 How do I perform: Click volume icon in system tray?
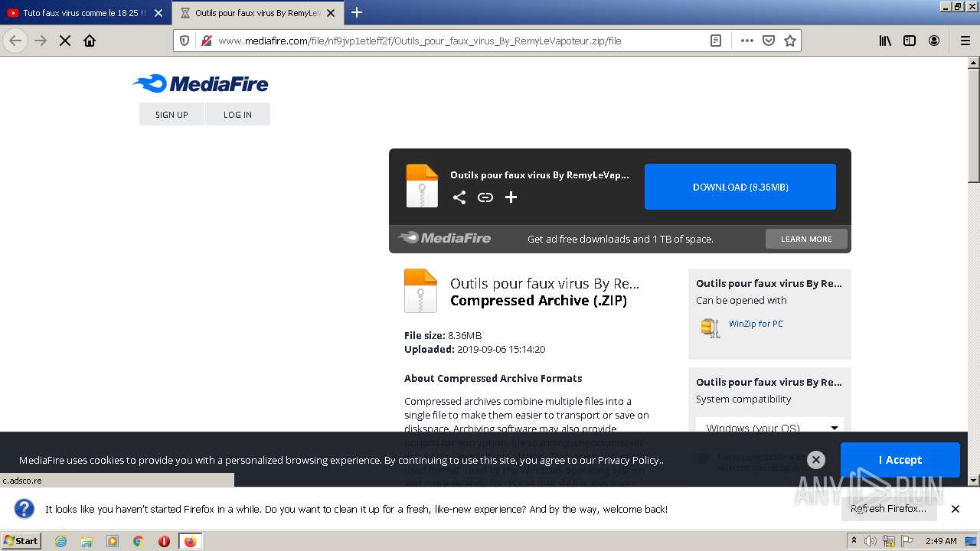point(871,541)
